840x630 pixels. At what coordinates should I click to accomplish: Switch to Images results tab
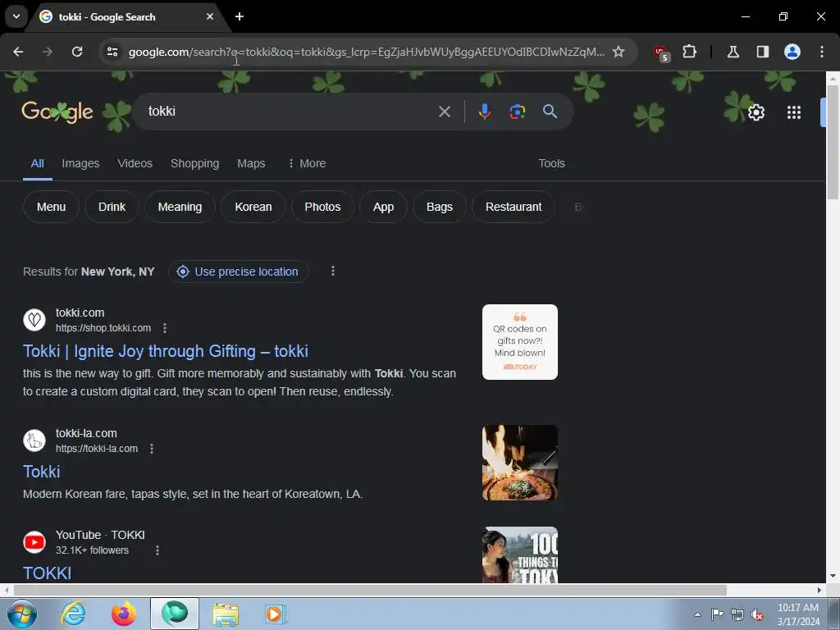tap(80, 163)
